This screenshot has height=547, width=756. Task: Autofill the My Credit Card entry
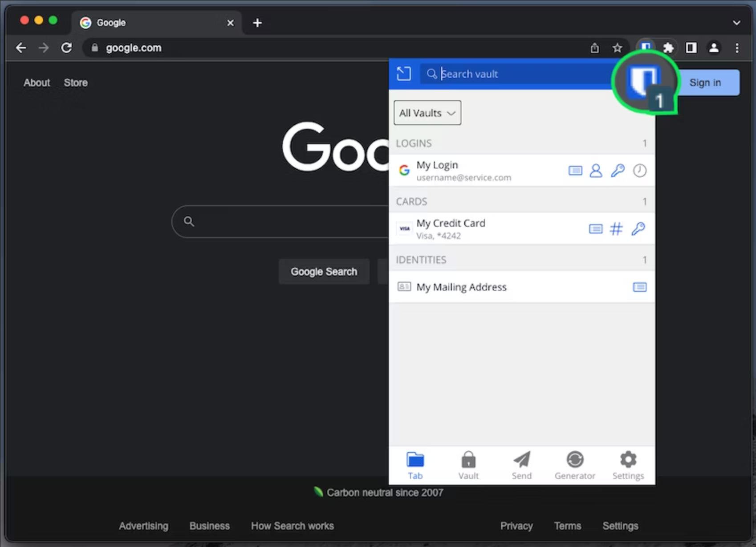596,229
